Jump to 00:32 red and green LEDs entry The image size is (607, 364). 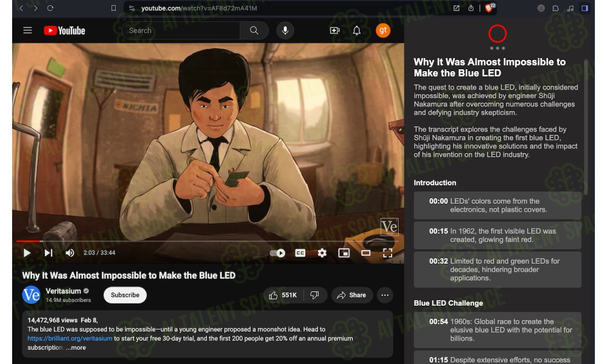point(498,269)
